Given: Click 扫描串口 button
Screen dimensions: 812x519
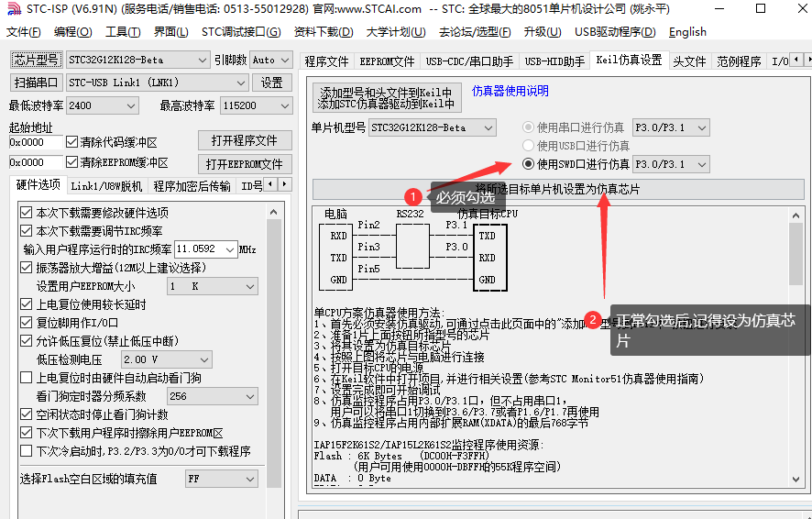Looking at the screenshot, I should (x=37, y=83).
